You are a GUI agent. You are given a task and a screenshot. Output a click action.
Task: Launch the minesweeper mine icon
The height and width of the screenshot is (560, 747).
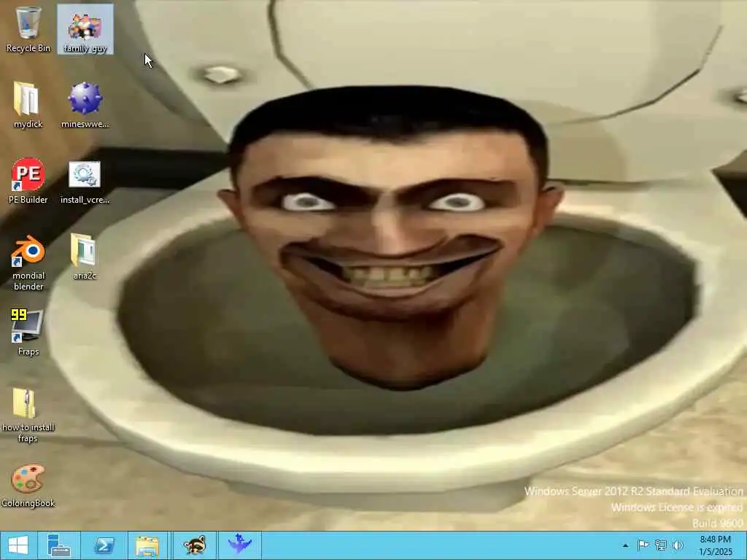(85, 105)
